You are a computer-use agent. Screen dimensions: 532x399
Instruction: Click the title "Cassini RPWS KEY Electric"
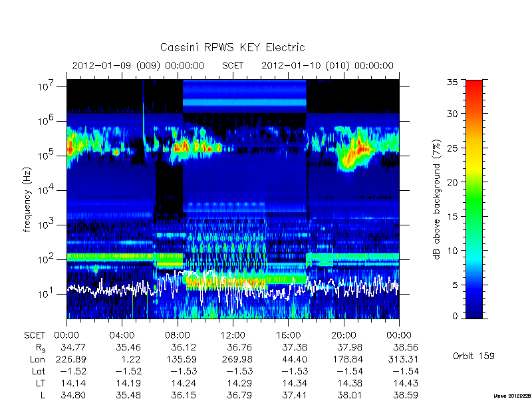coord(232,47)
